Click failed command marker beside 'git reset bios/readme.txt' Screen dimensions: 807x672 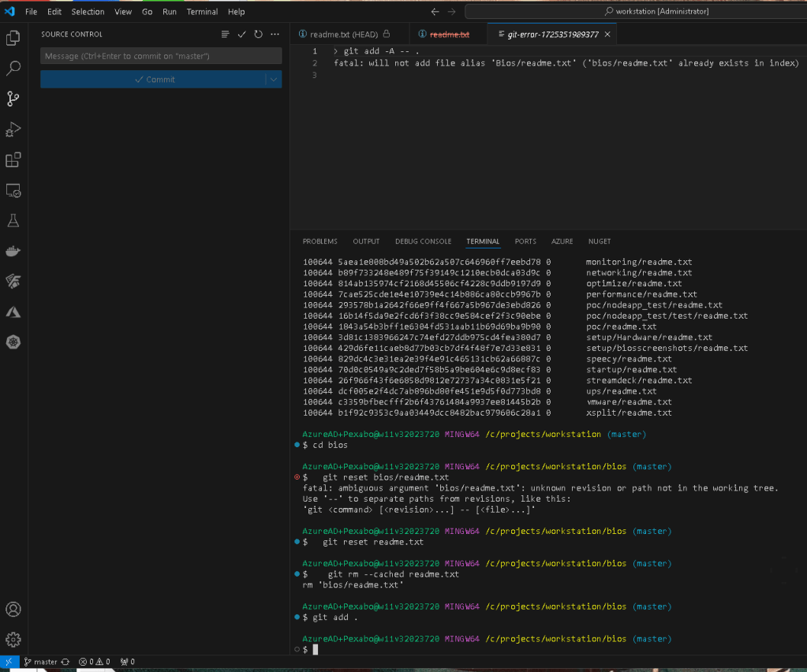pyautogui.click(x=297, y=477)
